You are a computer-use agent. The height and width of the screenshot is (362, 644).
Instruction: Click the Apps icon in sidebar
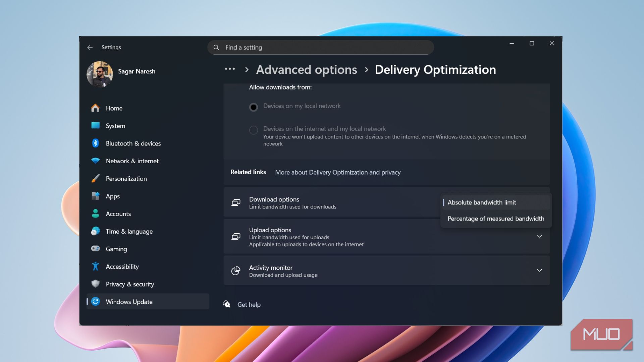point(95,196)
